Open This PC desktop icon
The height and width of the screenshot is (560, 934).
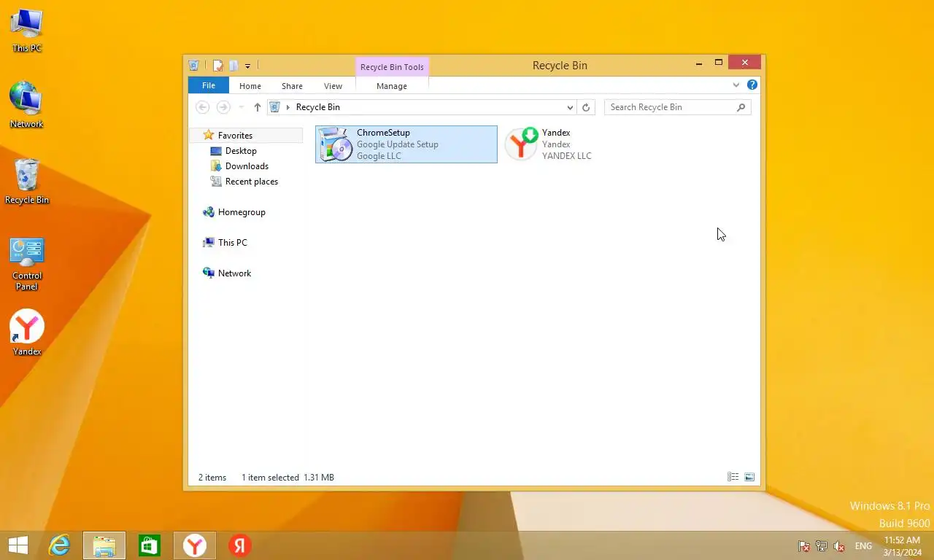tap(27, 31)
